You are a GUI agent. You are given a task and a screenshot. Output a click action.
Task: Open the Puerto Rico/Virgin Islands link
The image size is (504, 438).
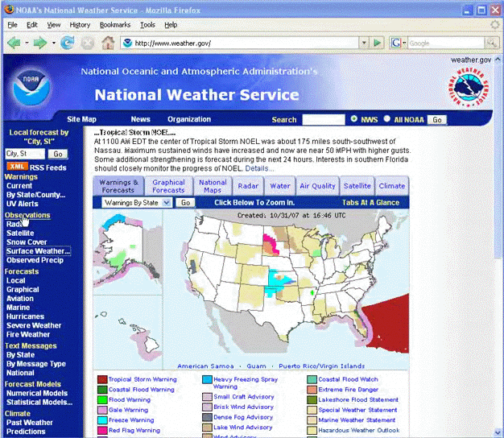pyautogui.click(x=322, y=366)
